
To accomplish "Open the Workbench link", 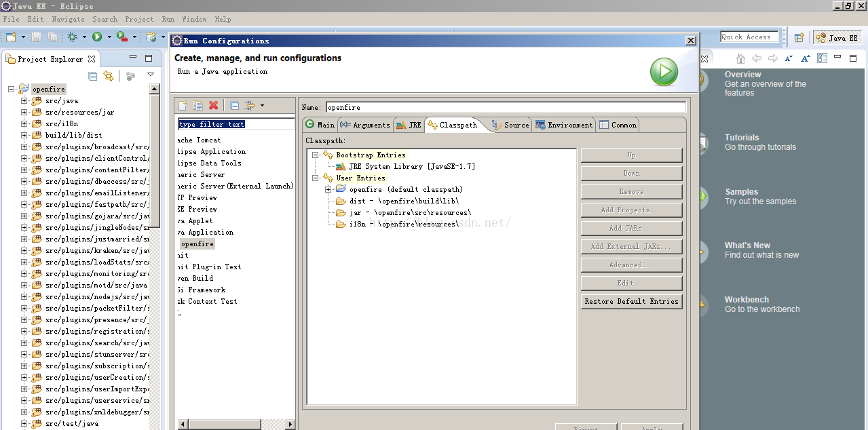I will (747, 299).
